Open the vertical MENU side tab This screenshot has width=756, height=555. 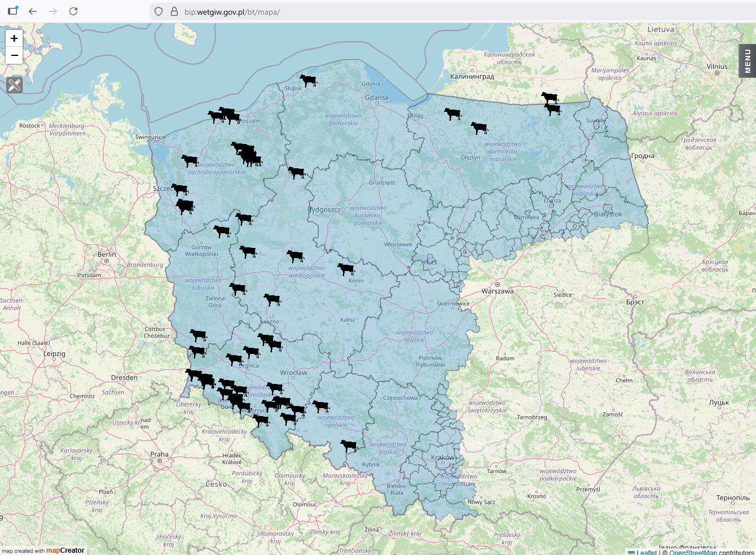pos(747,61)
